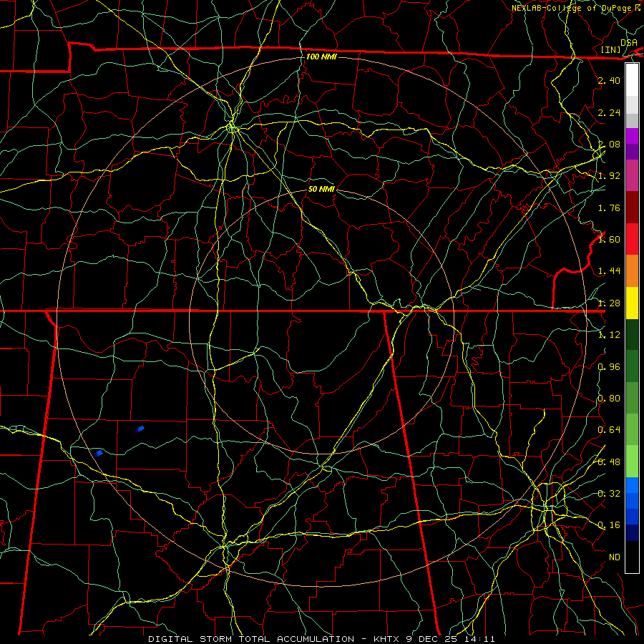
Task: Click the 0.80 legend value
Action: coord(609,399)
